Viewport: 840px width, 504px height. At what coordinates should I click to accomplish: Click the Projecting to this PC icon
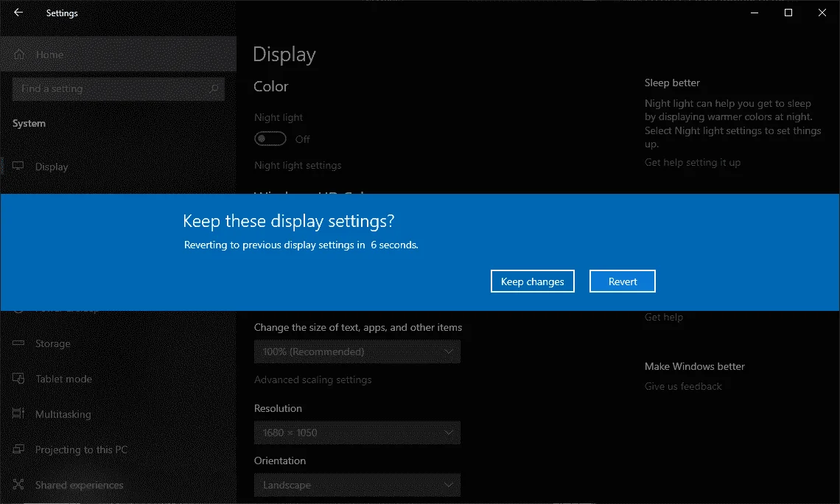point(18,449)
